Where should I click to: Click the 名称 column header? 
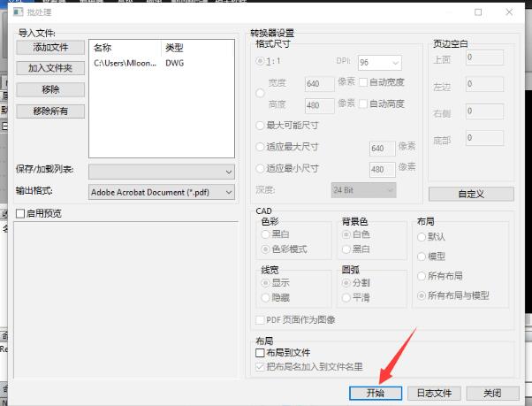[124, 48]
